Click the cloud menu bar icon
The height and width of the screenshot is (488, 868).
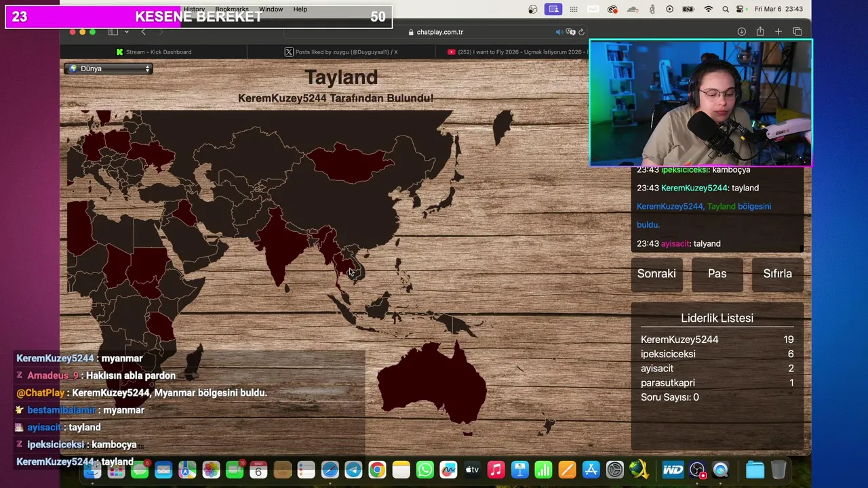tap(633, 9)
